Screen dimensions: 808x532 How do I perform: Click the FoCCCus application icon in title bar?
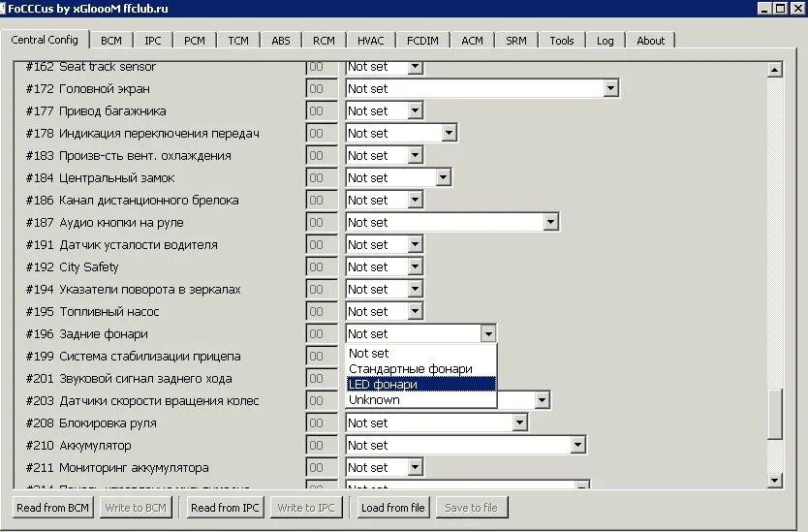[x=3, y=9]
